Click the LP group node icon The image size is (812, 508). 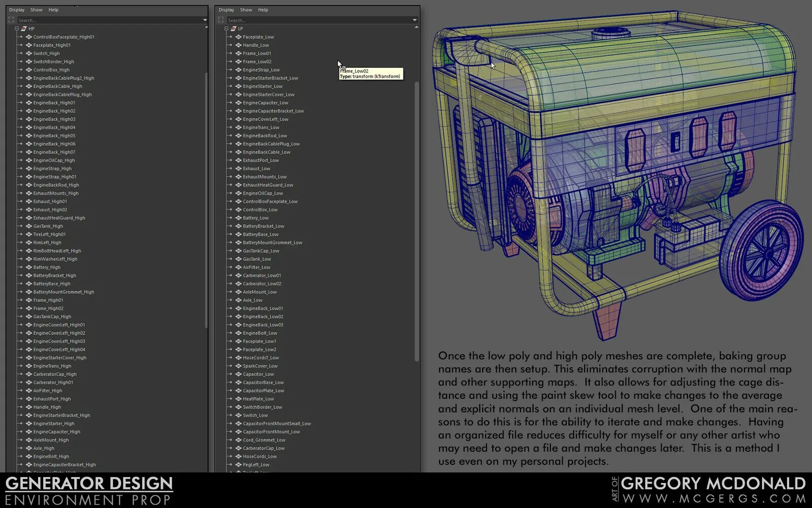tap(233, 28)
